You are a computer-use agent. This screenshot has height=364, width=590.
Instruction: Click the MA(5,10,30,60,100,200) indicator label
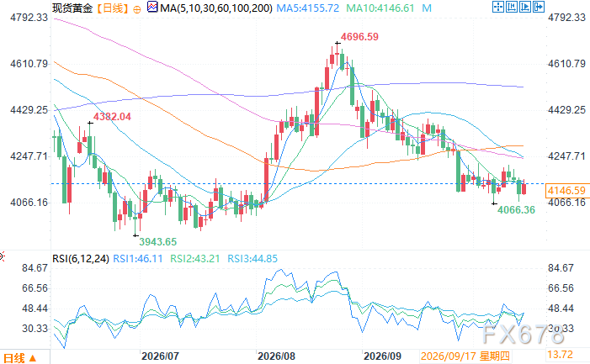216,8
